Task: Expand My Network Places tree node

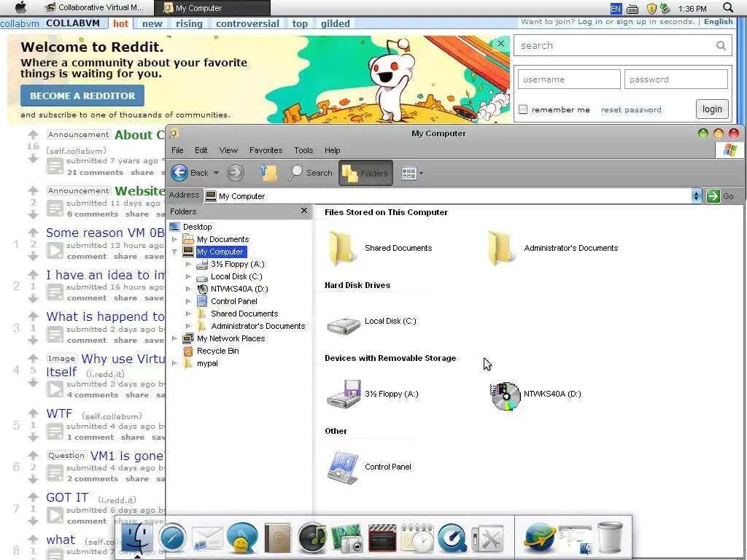Action: (x=175, y=338)
